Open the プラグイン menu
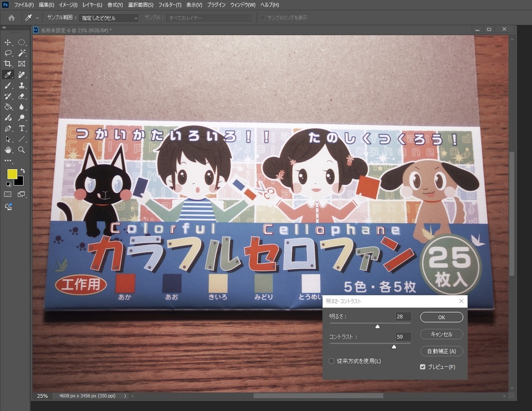This screenshot has height=411, width=532. pyautogui.click(x=216, y=5)
